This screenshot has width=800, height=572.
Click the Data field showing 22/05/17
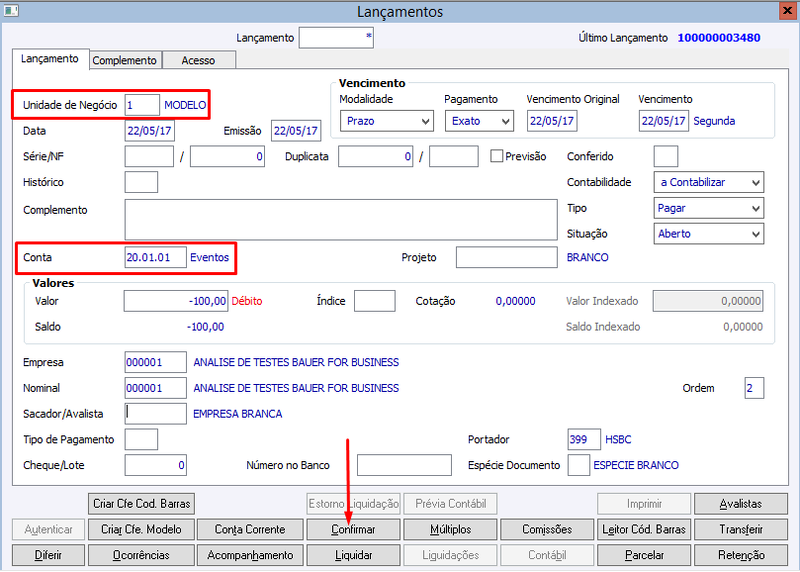tap(149, 131)
